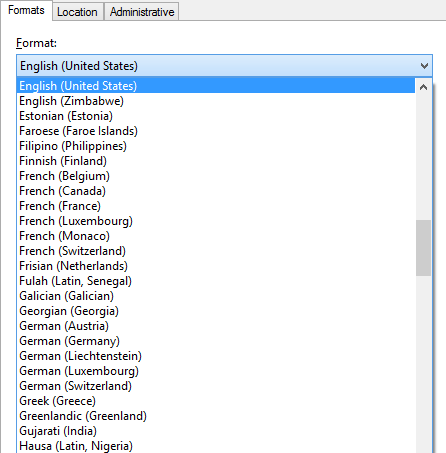
Task: Open the Location tab
Action: click(x=77, y=12)
